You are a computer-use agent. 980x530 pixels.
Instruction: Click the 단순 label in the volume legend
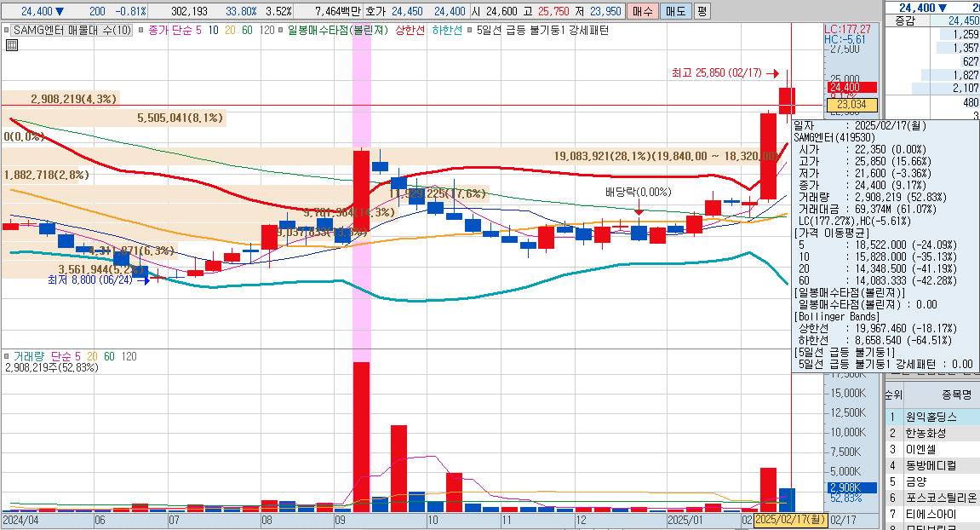point(61,357)
